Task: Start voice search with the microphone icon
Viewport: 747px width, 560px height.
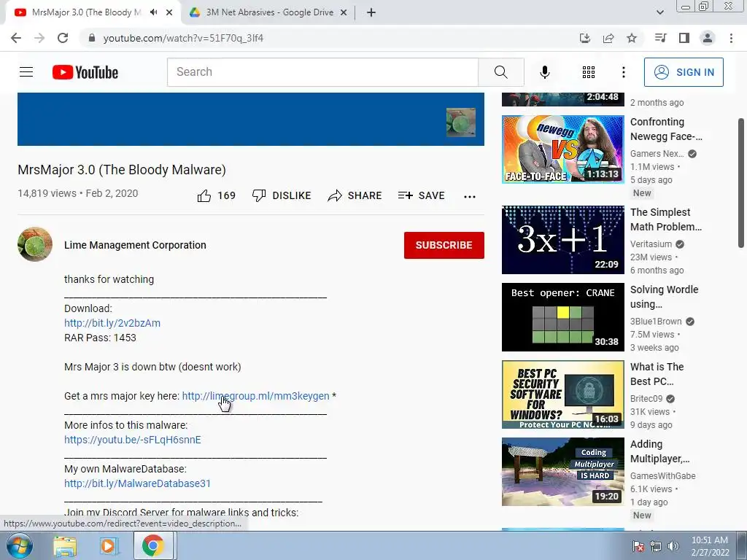Action: pyautogui.click(x=544, y=72)
